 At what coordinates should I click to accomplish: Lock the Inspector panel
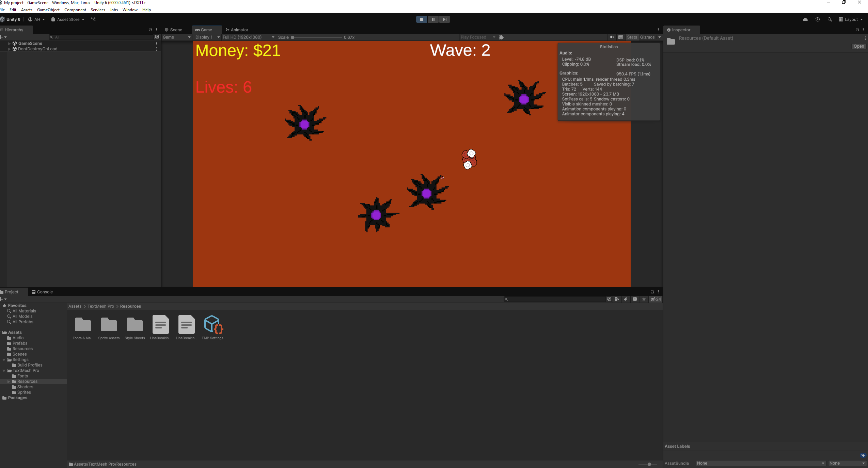click(857, 30)
